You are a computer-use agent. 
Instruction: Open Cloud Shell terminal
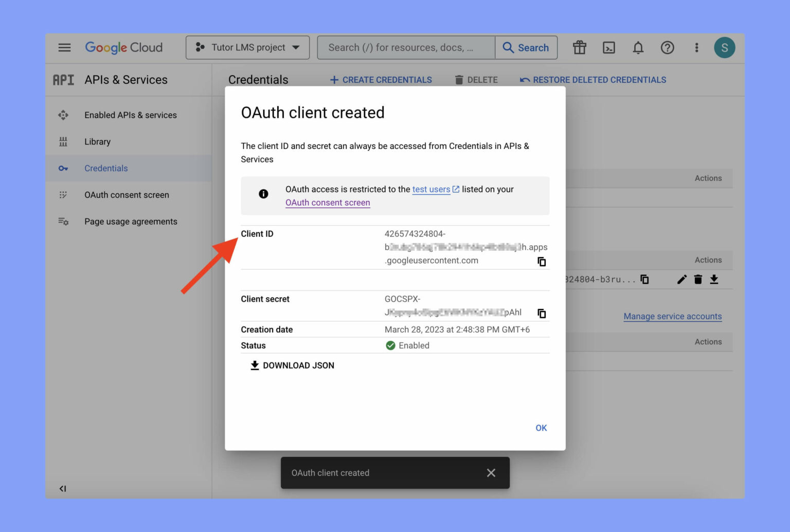608,47
